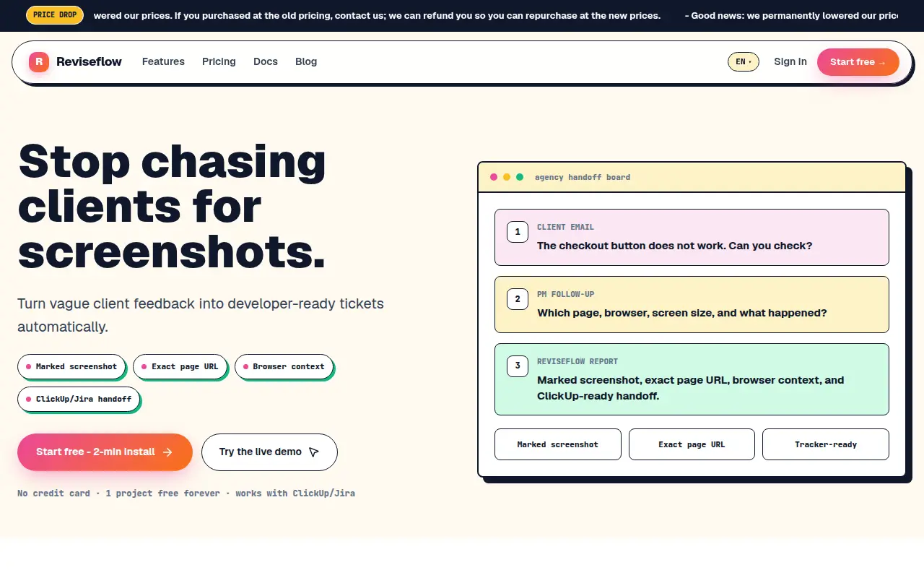Open the Features menu item

tap(163, 62)
